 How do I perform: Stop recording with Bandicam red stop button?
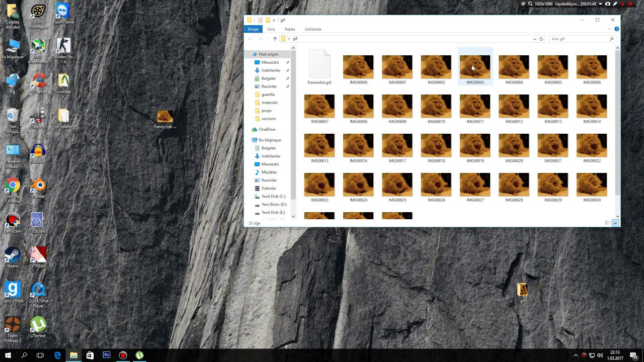tap(630, 4)
